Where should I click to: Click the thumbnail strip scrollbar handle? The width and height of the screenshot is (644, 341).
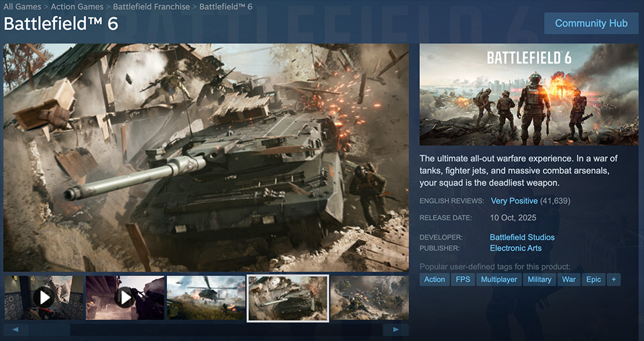tap(50, 330)
